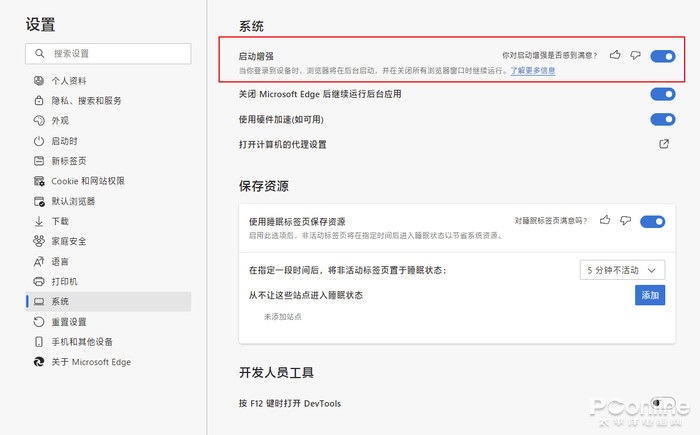
Task: Open proxy settings via external link icon
Action: click(x=664, y=144)
